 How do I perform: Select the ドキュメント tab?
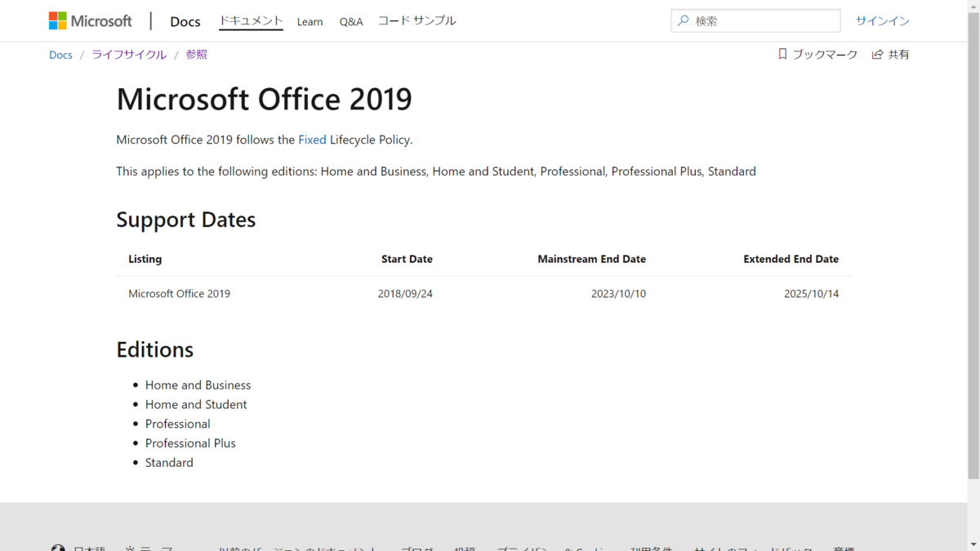(x=251, y=21)
